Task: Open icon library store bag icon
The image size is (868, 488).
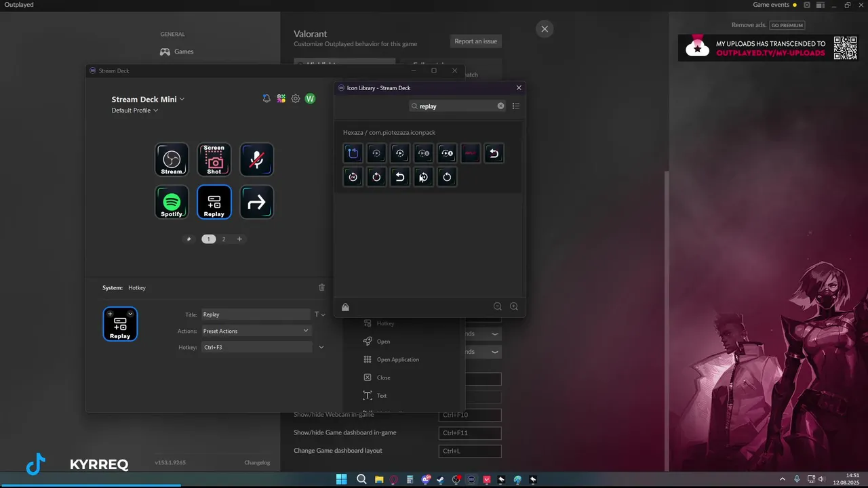Action: pyautogui.click(x=345, y=307)
